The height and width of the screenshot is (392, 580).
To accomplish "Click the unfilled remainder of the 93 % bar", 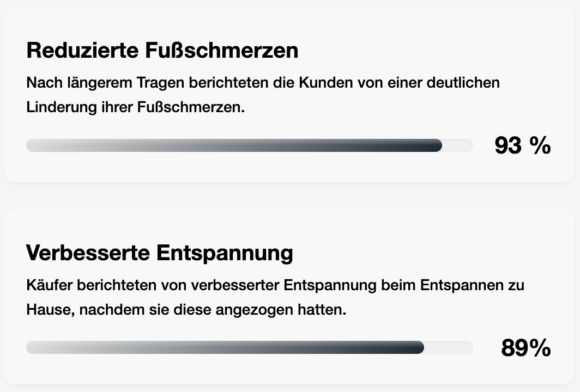I will pyautogui.click(x=458, y=145).
